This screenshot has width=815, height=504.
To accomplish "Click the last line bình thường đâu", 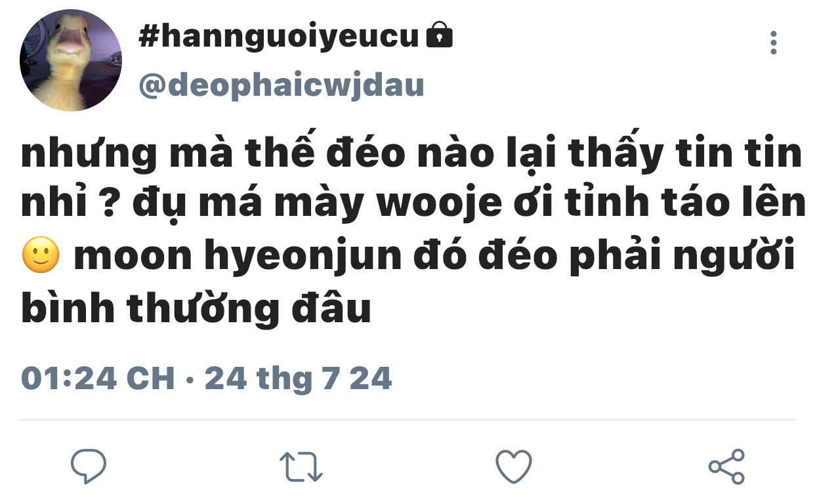I will (196, 308).
